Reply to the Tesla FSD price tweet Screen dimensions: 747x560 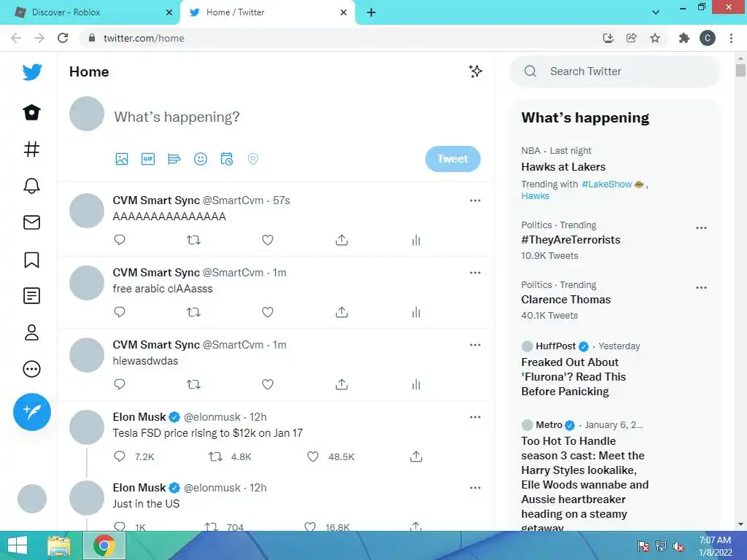[x=120, y=456]
